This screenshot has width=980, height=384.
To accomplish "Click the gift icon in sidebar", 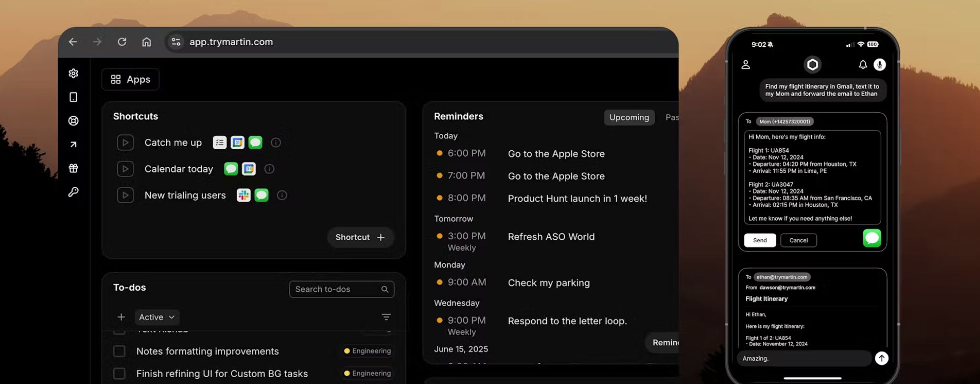I will pyautogui.click(x=73, y=168).
